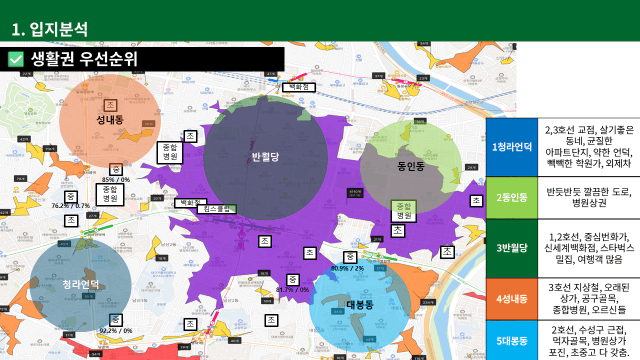Select the orange 성내동 circle label
The width and height of the screenshot is (640, 360).
click(110, 120)
